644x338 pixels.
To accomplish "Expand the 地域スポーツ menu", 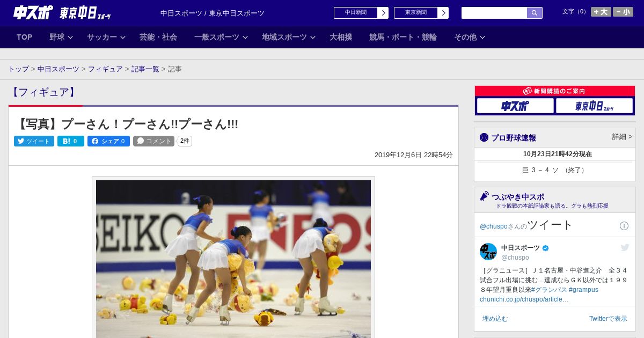I will pyautogui.click(x=289, y=37).
